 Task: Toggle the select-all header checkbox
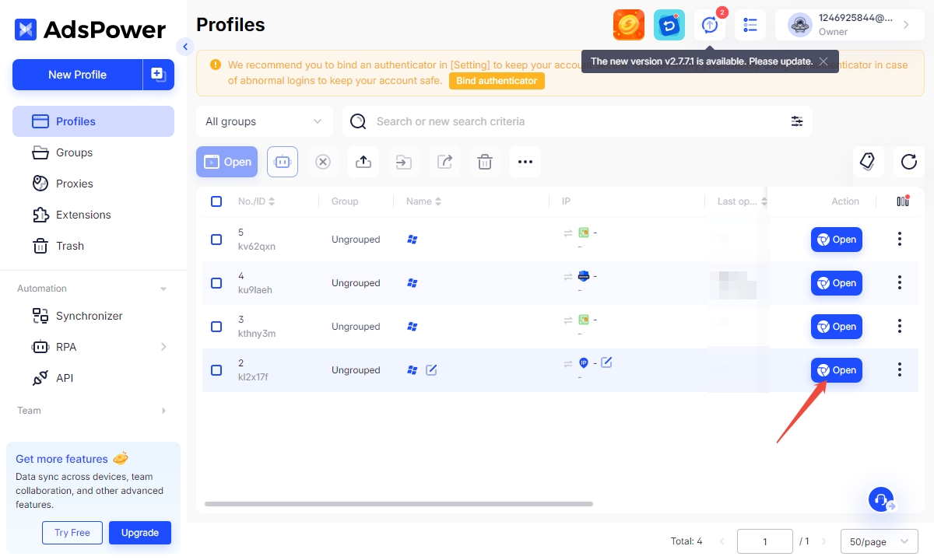click(x=216, y=201)
